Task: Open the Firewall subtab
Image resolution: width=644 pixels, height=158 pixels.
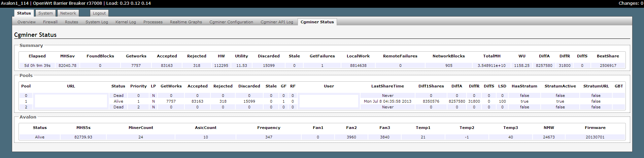Action: (50, 22)
